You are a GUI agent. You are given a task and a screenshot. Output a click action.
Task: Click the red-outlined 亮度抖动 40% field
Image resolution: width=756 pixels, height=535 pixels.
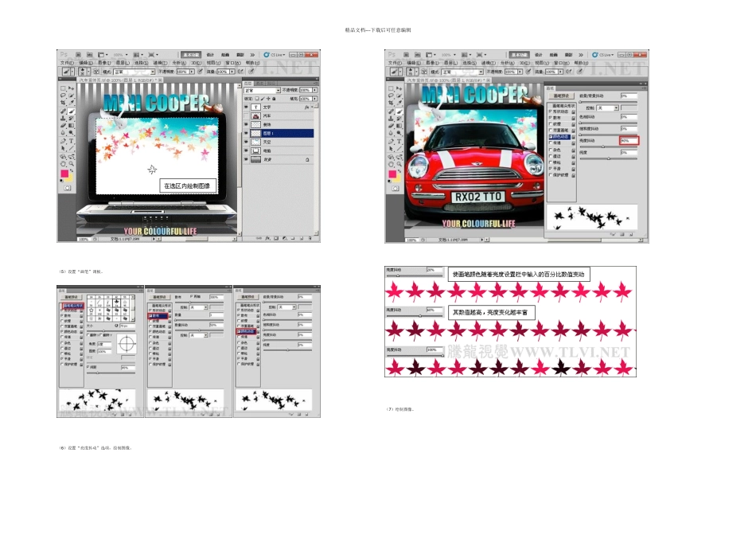(629, 140)
